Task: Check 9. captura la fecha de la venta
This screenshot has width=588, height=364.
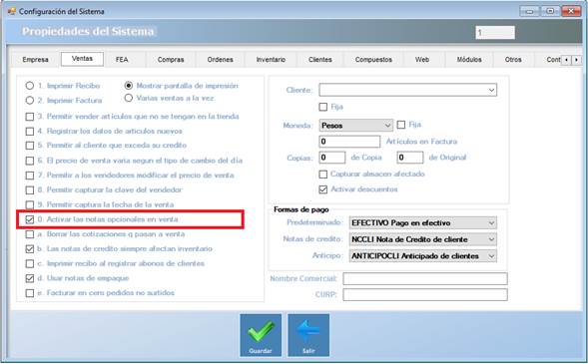Action: (30, 204)
